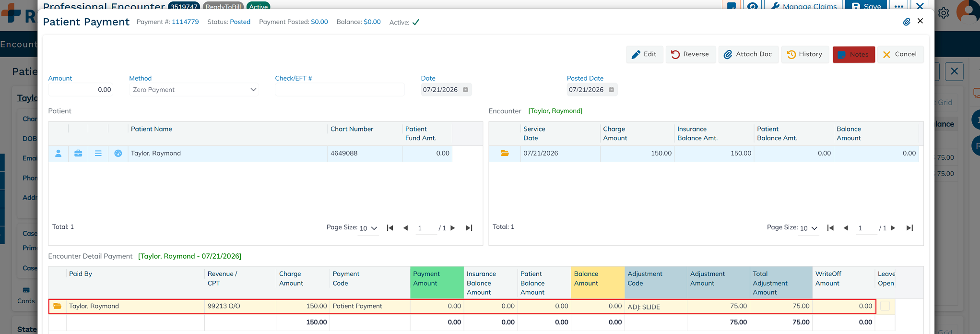Click the folder icon in the payment detail row
The width and height of the screenshot is (980, 334).
(x=58, y=306)
